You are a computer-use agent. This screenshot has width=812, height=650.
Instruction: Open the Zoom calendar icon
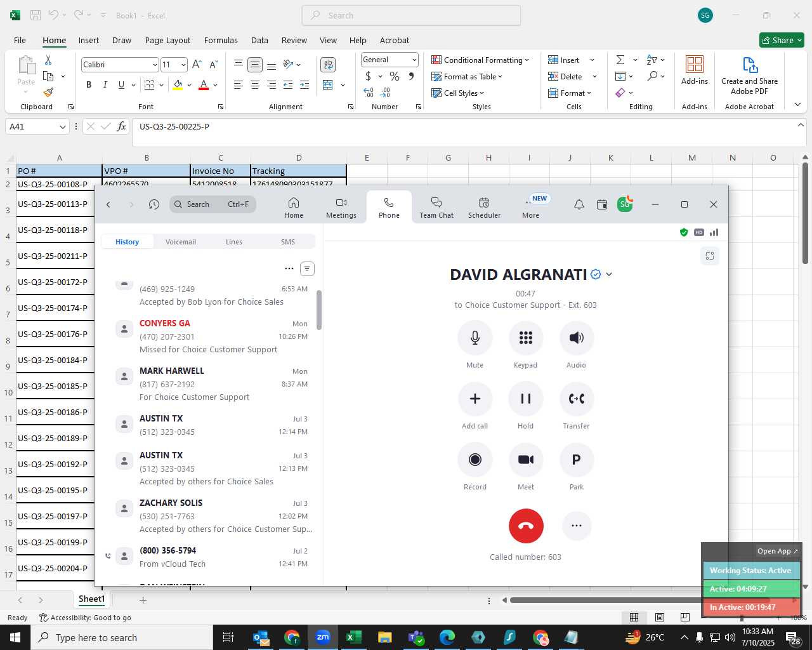click(x=602, y=204)
